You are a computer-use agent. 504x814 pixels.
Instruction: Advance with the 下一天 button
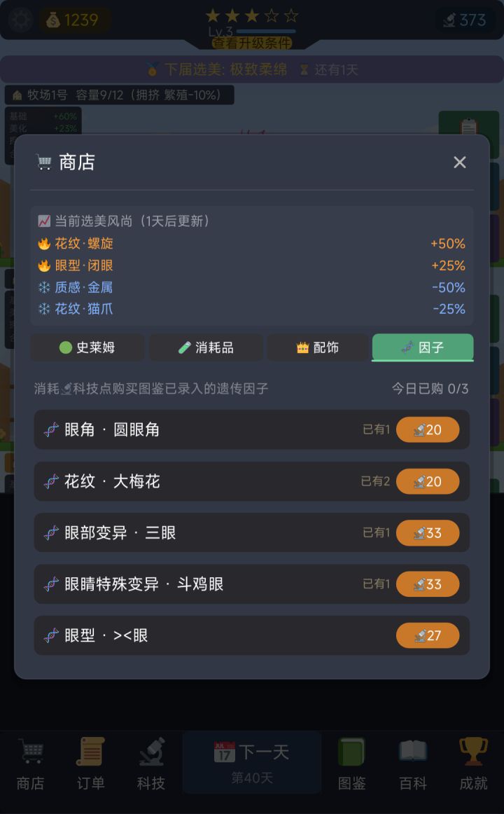pos(252,762)
